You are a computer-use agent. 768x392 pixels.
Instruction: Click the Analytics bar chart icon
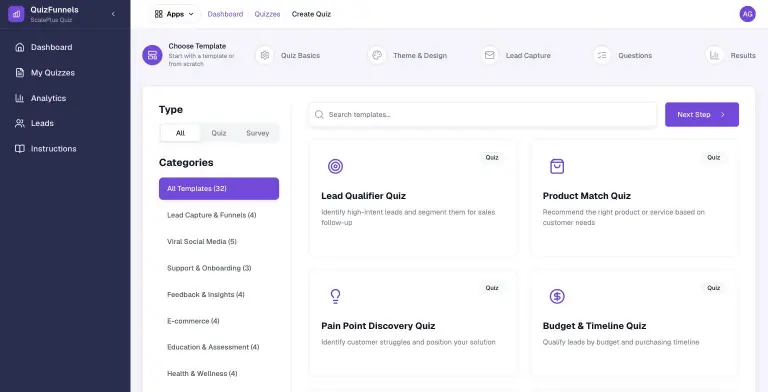click(x=20, y=98)
